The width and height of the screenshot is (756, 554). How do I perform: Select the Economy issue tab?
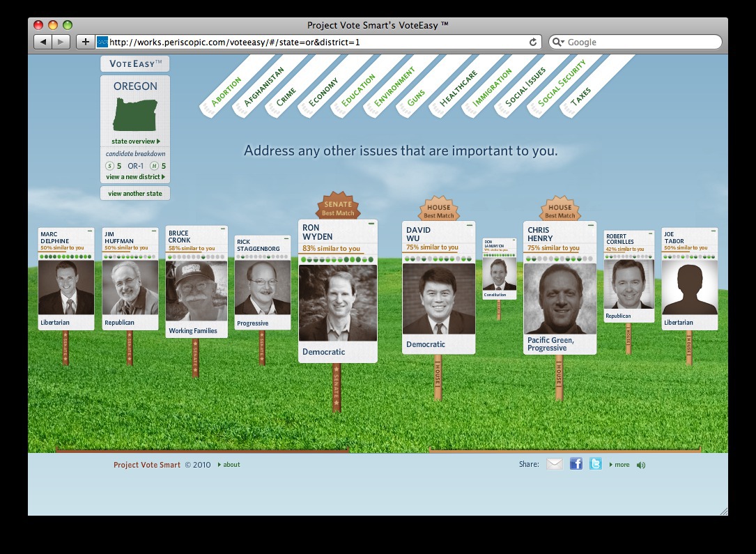(x=323, y=92)
